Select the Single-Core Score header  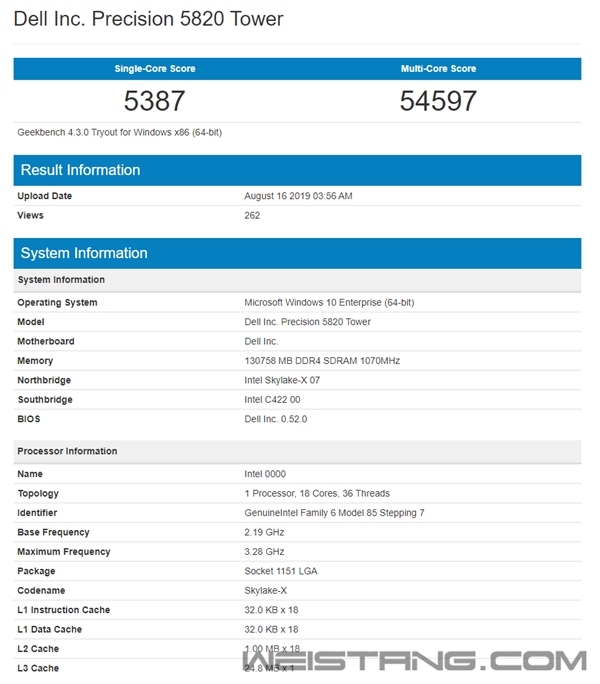point(155,69)
